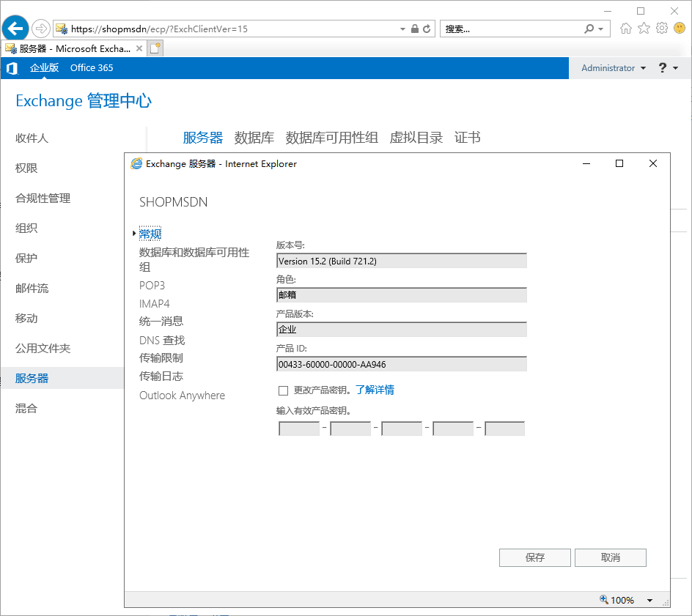Screen dimensions: 692x616
Task: Click the Exchange 管理中心 heading
Action: pyautogui.click(x=84, y=101)
